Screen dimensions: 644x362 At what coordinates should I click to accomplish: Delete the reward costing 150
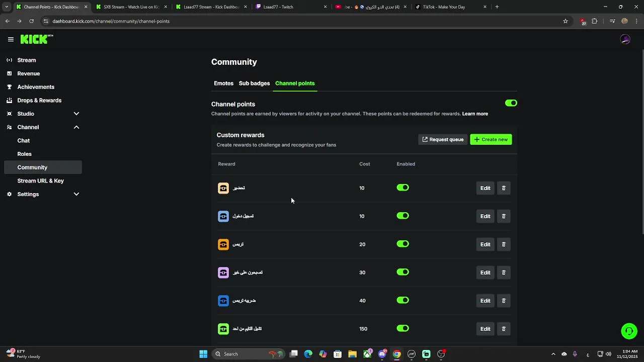coord(504,329)
